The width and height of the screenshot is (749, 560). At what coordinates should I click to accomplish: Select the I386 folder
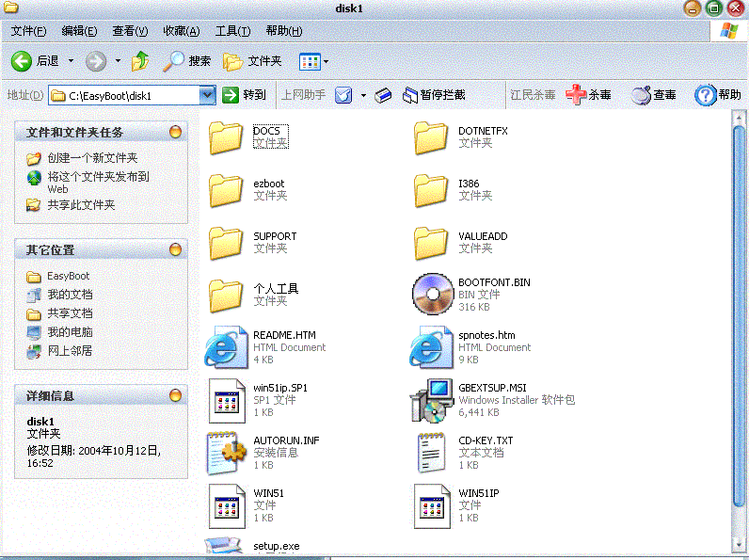[453, 190]
